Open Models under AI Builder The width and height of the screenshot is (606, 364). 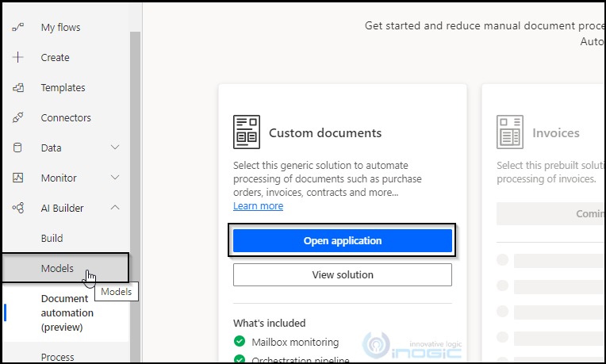[x=57, y=268]
